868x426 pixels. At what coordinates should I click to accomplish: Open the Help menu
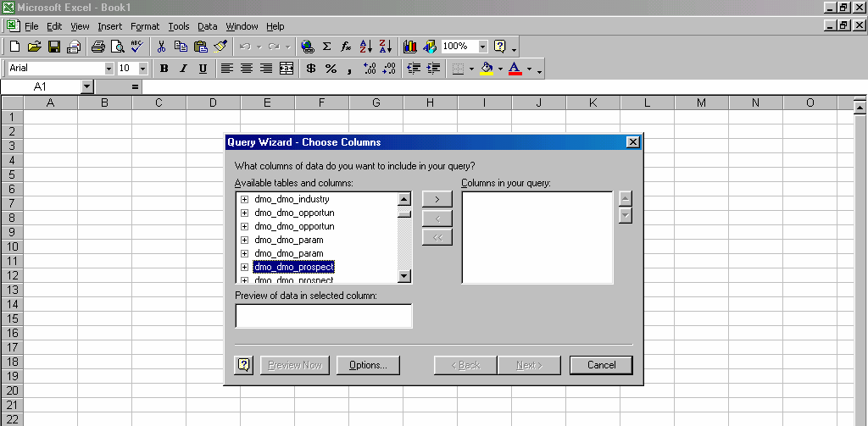(x=275, y=26)
